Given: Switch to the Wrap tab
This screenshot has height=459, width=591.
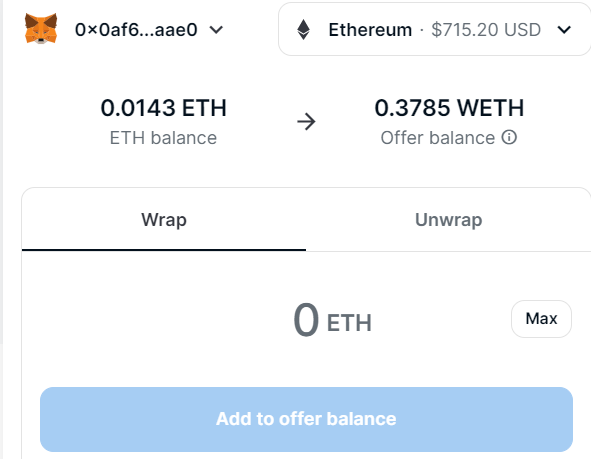Looking at the screenshot, I should click(x=164, y=219).
